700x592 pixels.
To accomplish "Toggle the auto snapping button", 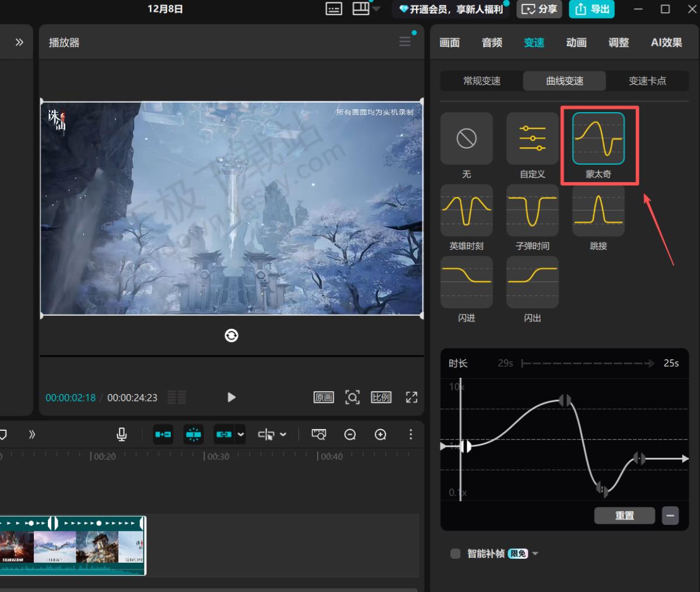I will (x=194, y=434).
